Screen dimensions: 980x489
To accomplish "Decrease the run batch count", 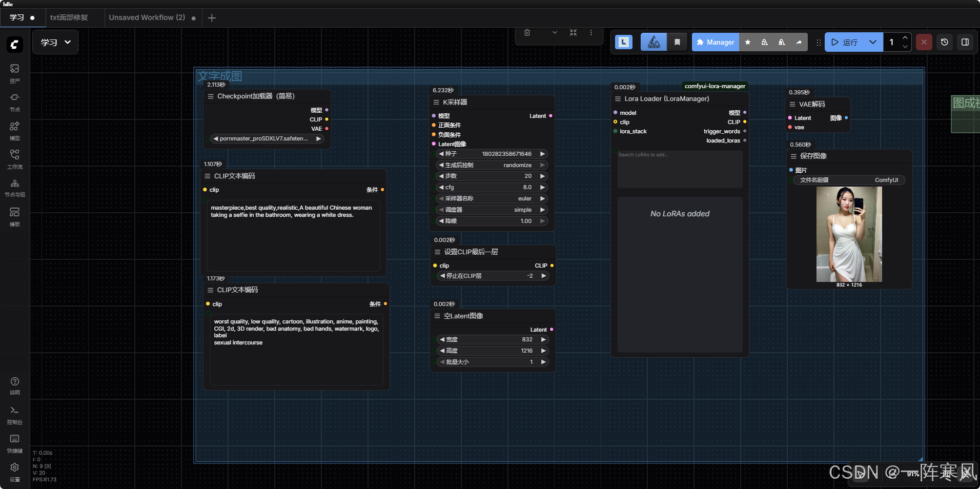I will point(905,47).
